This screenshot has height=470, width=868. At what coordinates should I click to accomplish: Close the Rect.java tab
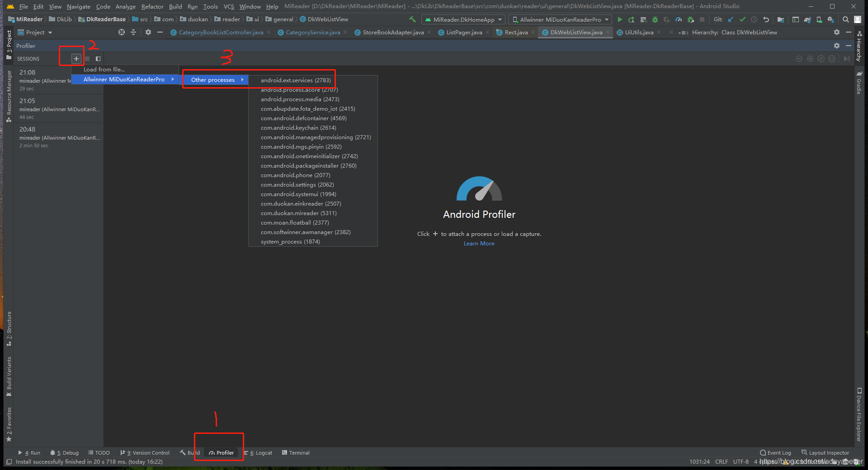pyautogui.click(x=533, y=33)
